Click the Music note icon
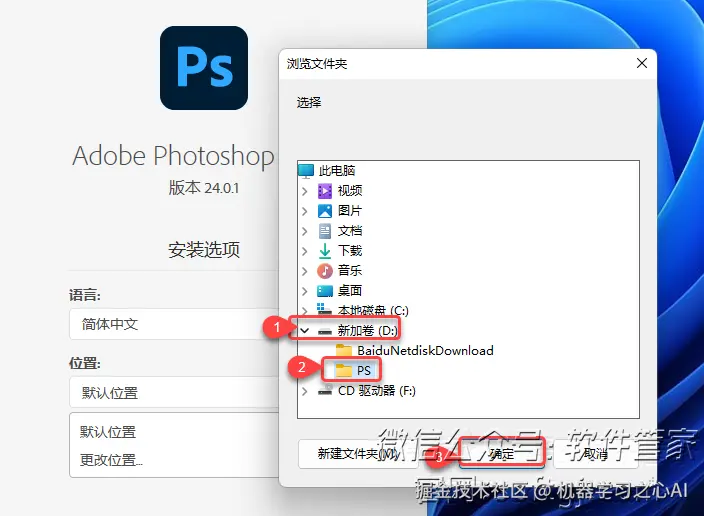Screen dimensions: 704x516 click(325, 270)
